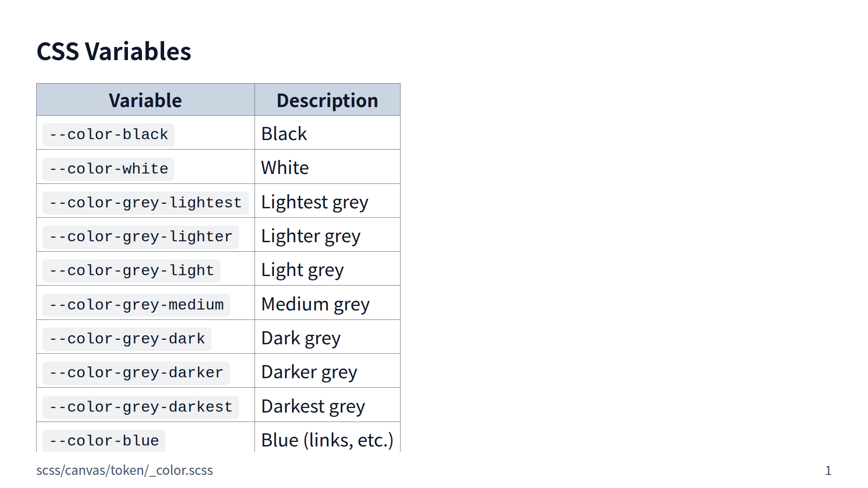Select the --color-white code token
The height and width of the screenshot is (488, 868).
point(108,169)
